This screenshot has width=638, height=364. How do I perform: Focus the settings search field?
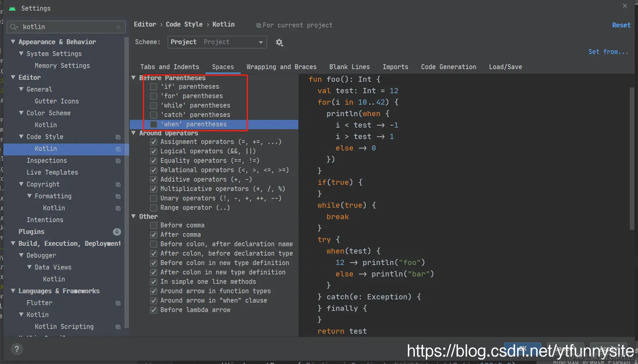tap(66, 27)
